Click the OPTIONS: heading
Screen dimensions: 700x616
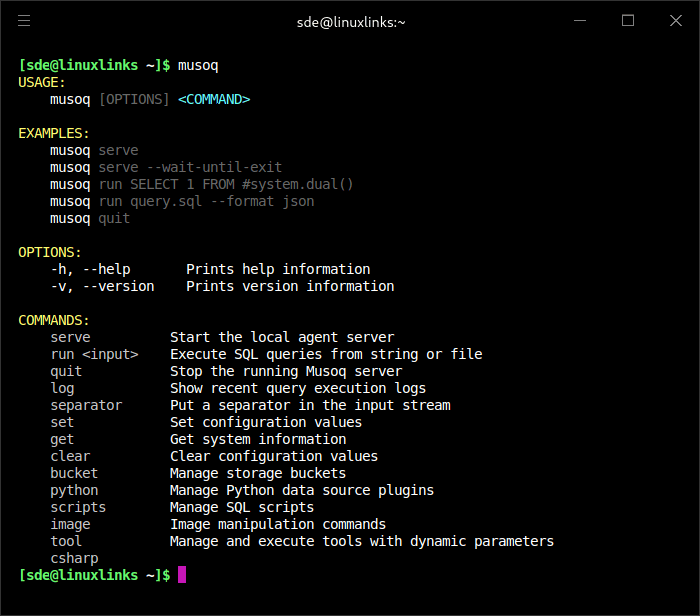tap(50, 253)
